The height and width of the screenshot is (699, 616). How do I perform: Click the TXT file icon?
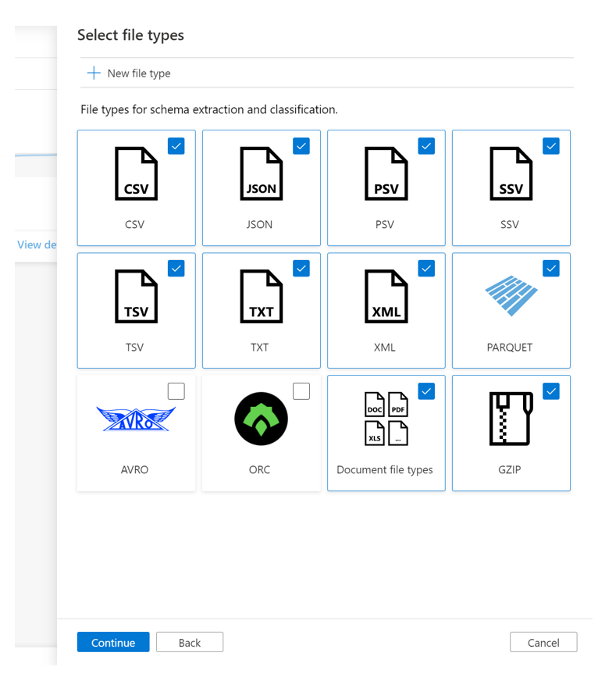coord(262,296)
